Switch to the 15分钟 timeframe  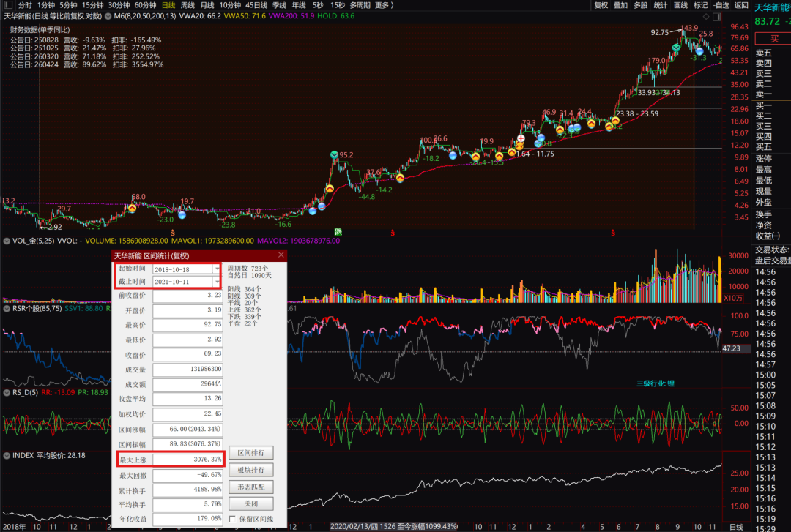[93, 5]
